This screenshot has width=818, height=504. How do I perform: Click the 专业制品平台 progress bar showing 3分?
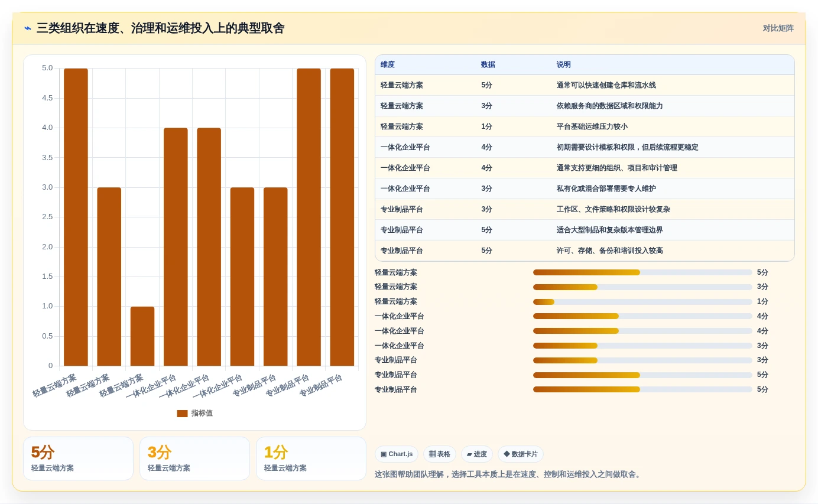click(642, 360)
